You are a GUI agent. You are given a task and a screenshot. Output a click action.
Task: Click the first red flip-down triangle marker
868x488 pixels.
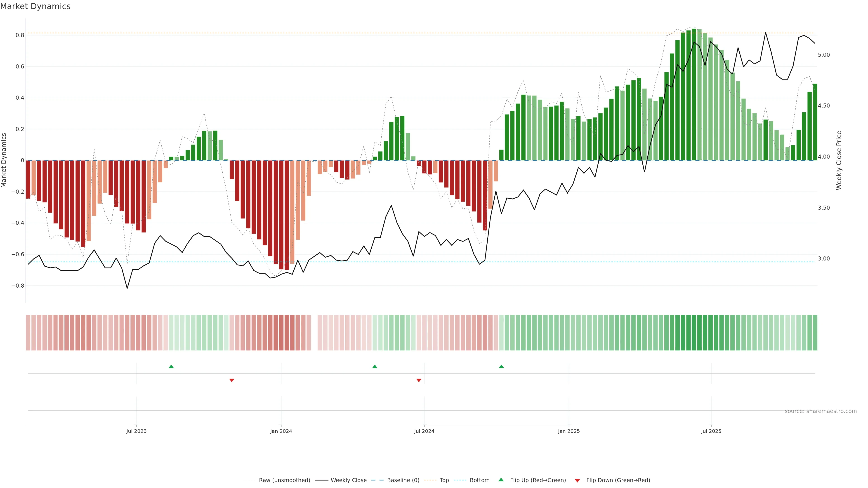coord(231,380)
